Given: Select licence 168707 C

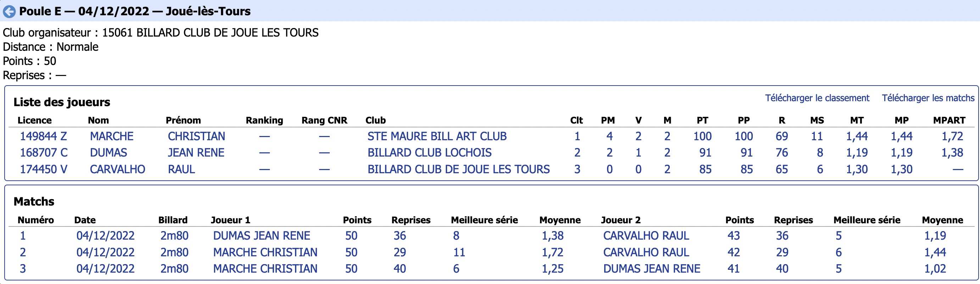Looking at the screenshot, I should tap(44, 153).
